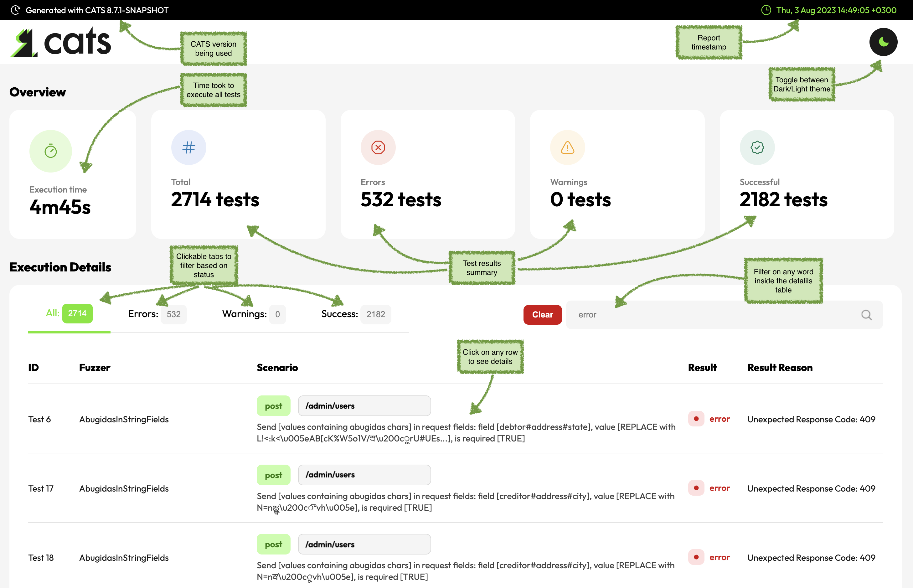The image size is (913, 588).
Task: Switch to the Errors 532 tab
Action: [x=157, y=314]
